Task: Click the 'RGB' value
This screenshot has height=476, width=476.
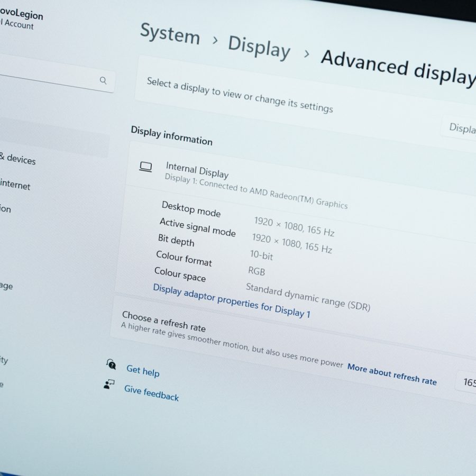Action: click(x=257, y=271)
